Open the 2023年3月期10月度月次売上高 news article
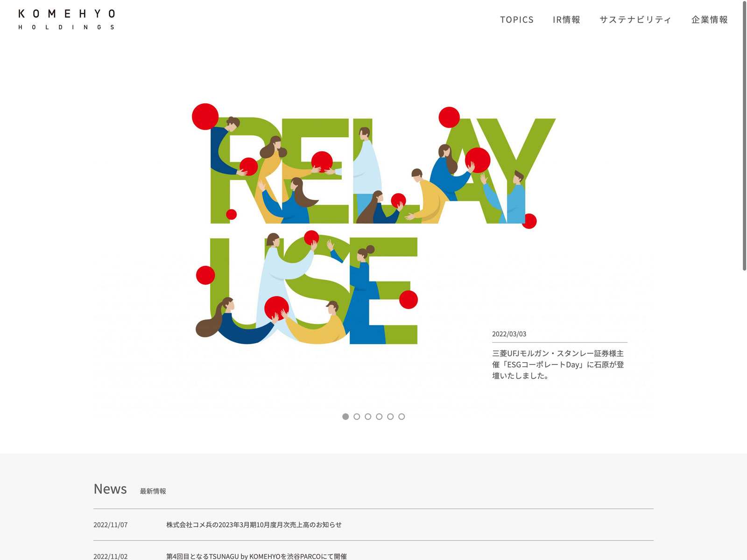The image size is (747, 560). coord(254,525)
